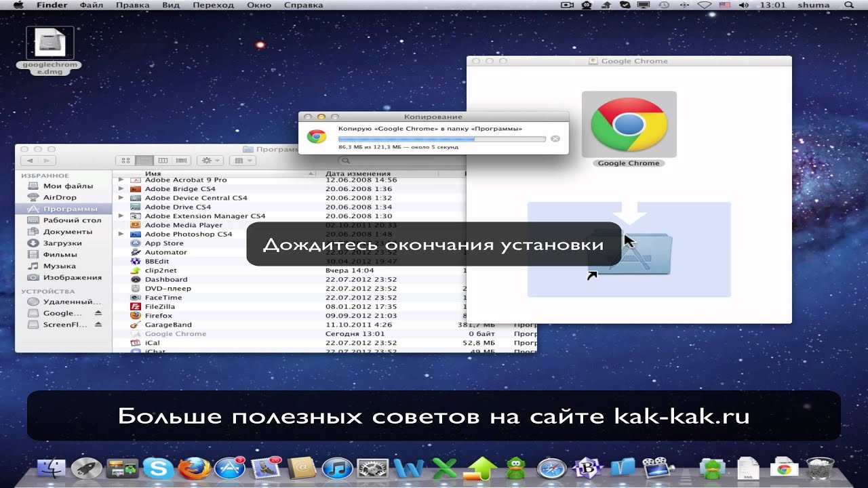This screenshot has width=868, height=488.
Task: Open the Правка menu
Action: tap(132, 5)
